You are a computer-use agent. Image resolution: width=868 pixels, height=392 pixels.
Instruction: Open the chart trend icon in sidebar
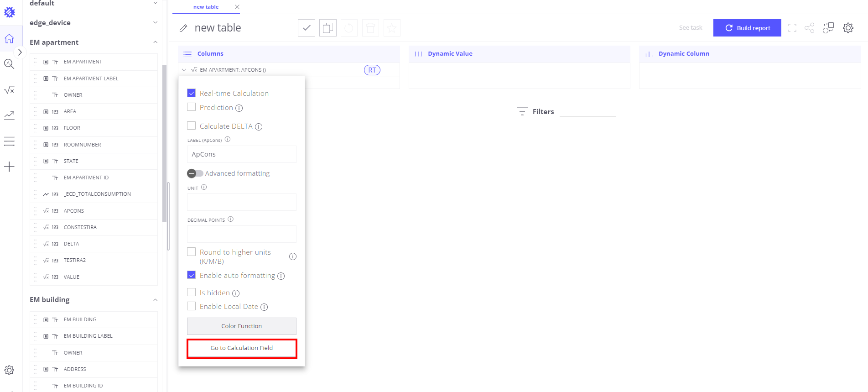(9, 115)
